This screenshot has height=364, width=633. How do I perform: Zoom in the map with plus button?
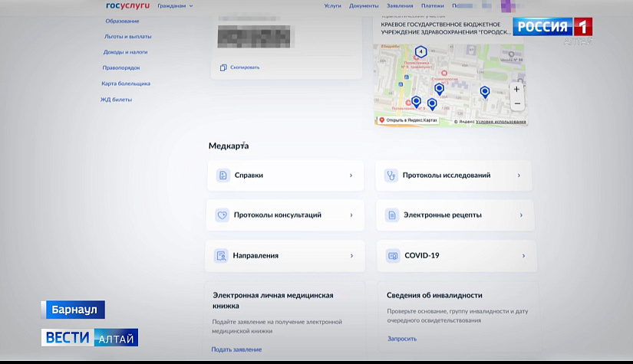tap(516, 89)
